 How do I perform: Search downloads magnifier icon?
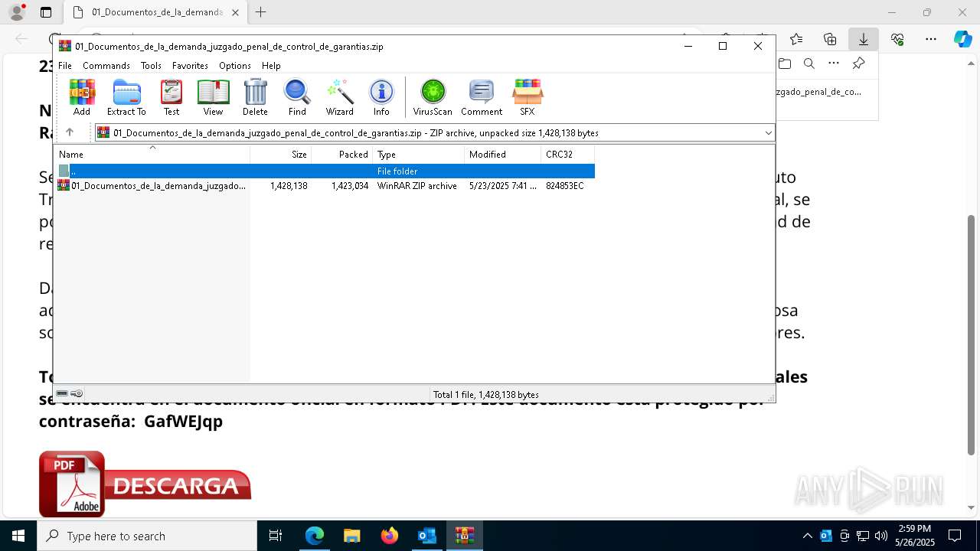tap(809, 64)
